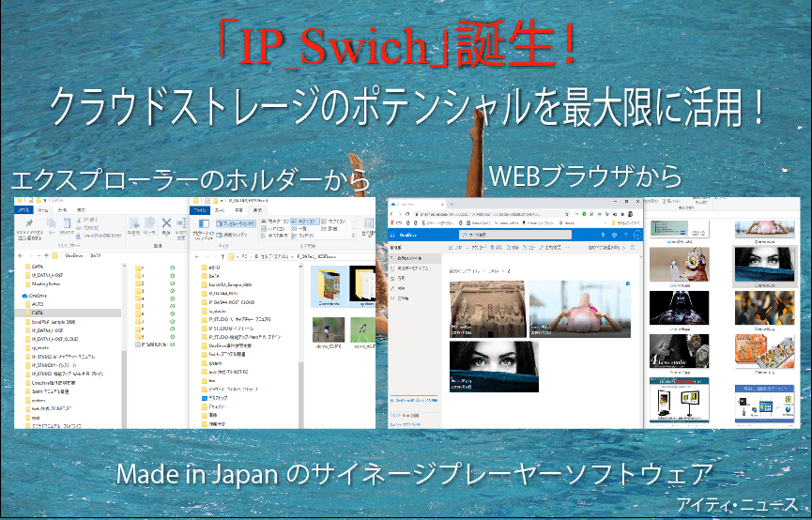812x520 pixels.
Task: Open OneDrive settings gear icon
Action: point(614,236)
